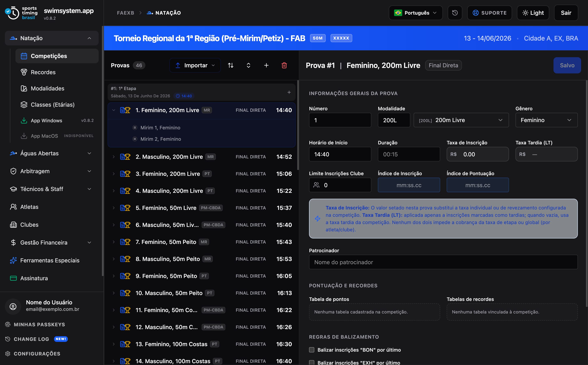
Task: Open Modalidades in the sidebar
Action: [57, 88]
